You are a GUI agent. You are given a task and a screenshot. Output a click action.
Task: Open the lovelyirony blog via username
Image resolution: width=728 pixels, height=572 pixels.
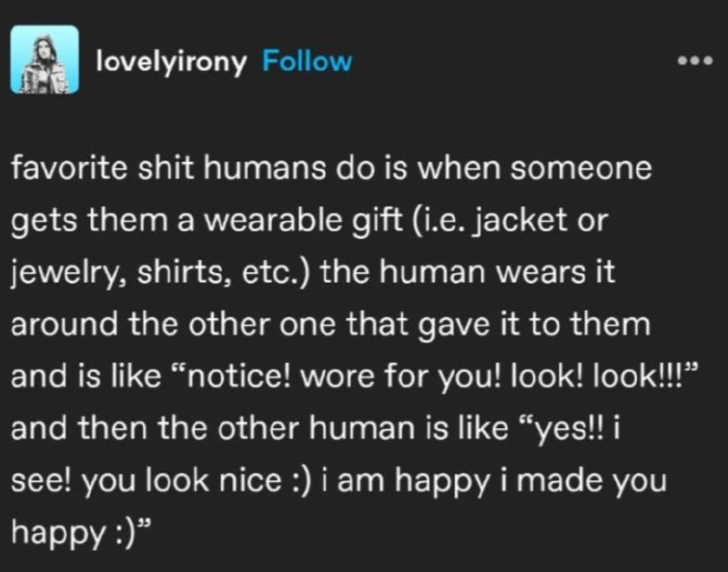[x=171, y=62]
